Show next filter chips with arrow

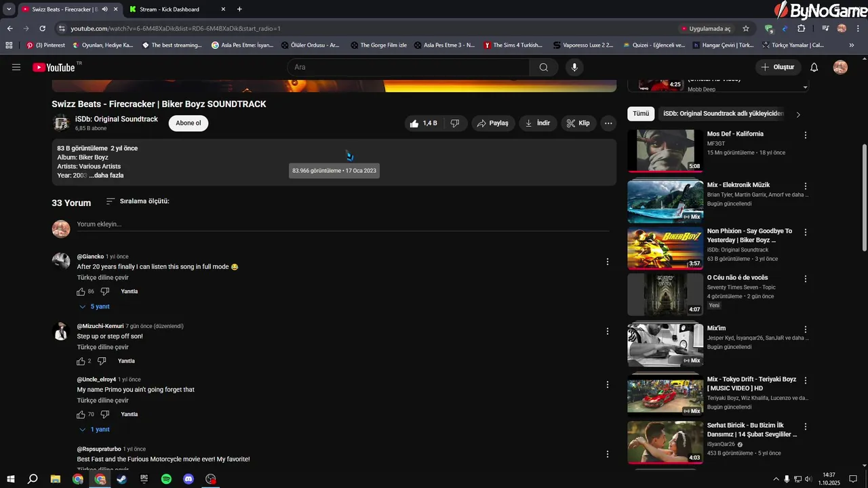798,115
